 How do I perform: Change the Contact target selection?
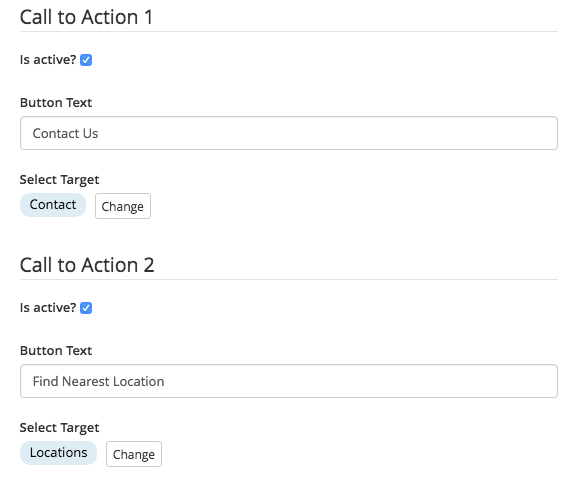coord(123,206)
